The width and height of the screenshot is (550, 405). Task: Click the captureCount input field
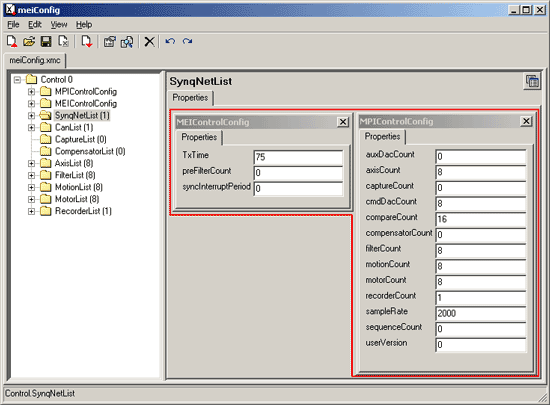481,188
